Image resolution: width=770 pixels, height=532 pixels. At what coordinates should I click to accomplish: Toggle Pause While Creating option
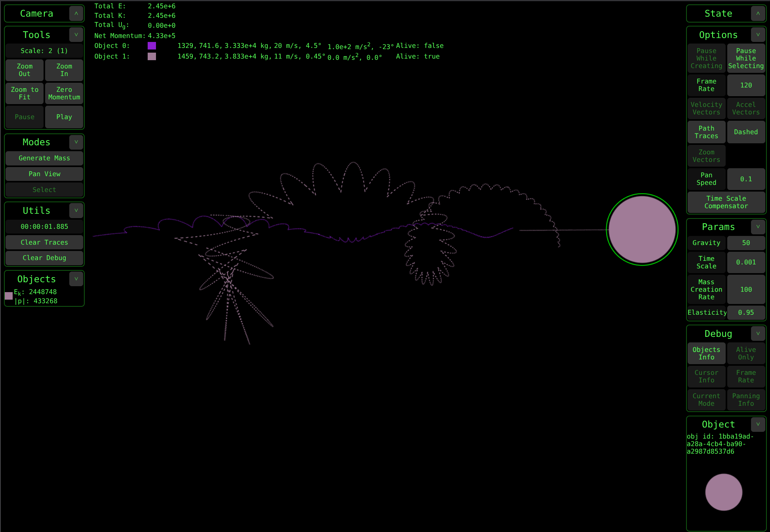pos(707,58)
